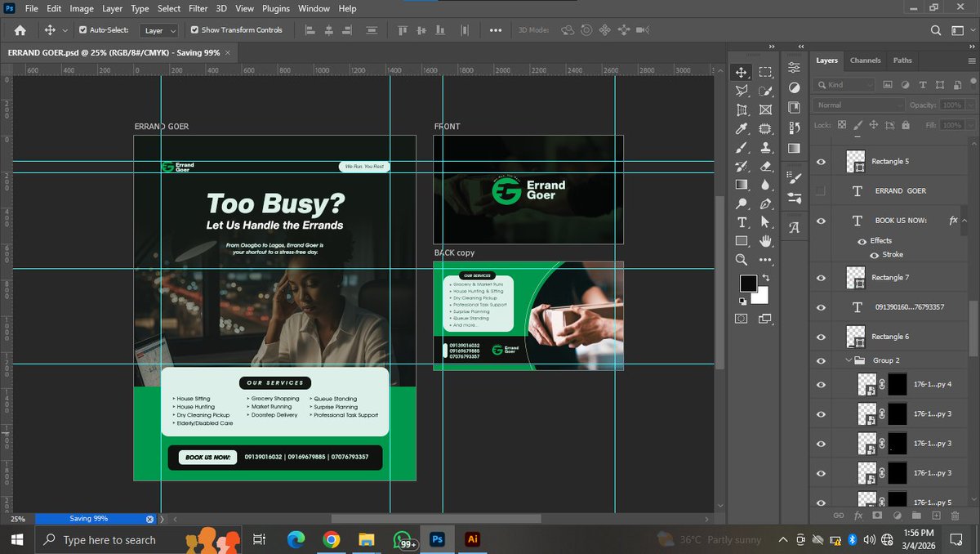Open the status bar info arrow
This screenshot has width=980, height=554.
tap(162, 519)
